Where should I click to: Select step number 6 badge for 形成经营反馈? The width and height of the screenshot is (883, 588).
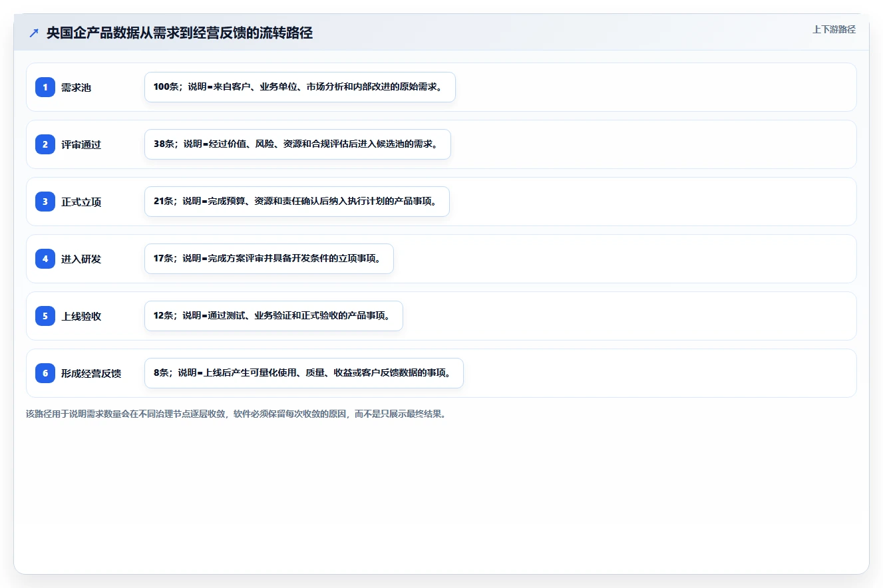45,373
